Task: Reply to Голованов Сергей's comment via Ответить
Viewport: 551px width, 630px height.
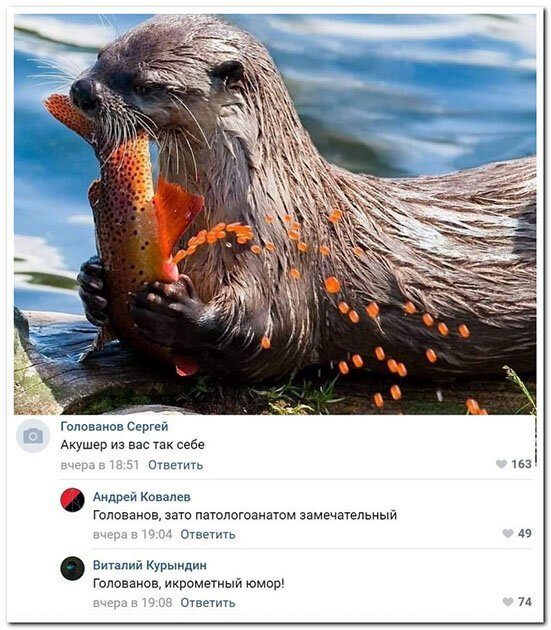Action: coord(176,465)
